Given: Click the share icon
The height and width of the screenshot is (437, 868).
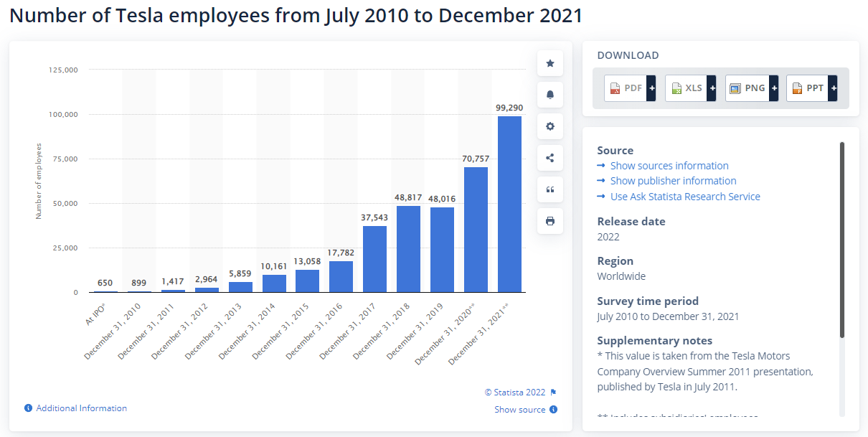Looking at the screenshot, I should pyautogui.click(x=550, y=158).
